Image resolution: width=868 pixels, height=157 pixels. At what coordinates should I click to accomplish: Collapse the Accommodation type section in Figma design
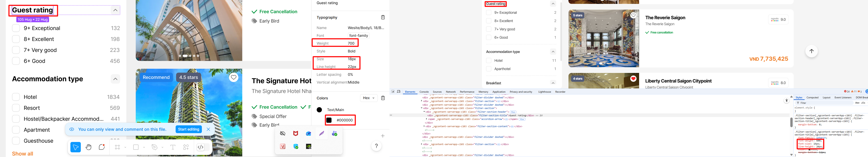tap(115, 79)
